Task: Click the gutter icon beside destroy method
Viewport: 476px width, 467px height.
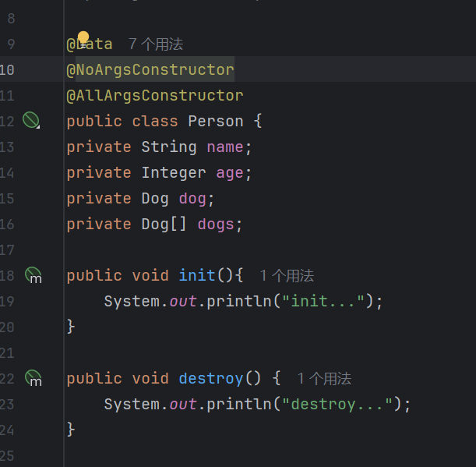Action: point(33,378)
